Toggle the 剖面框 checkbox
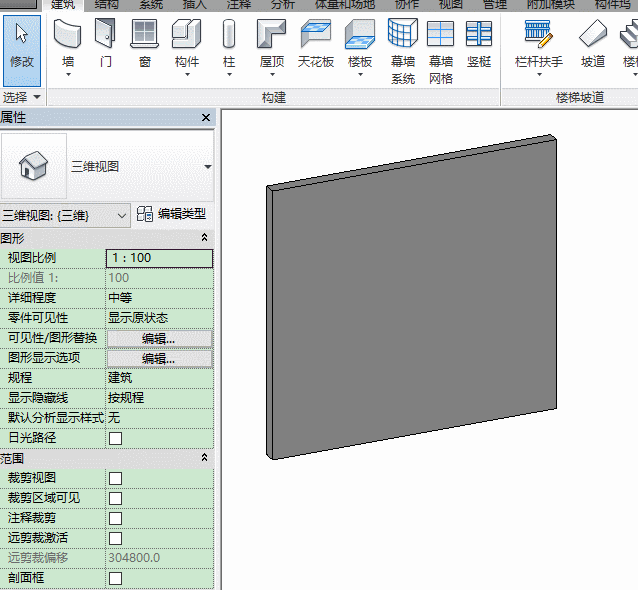This screenshot has height=590, width=638. (116, 578)
